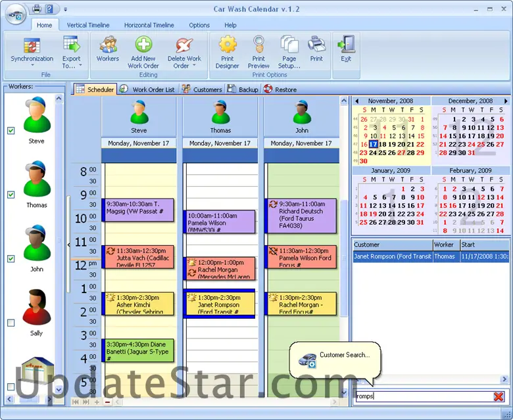513x420 pixels.
Task: Uncheck Steve worker checkbox
Action: click(x=11, y=131)
